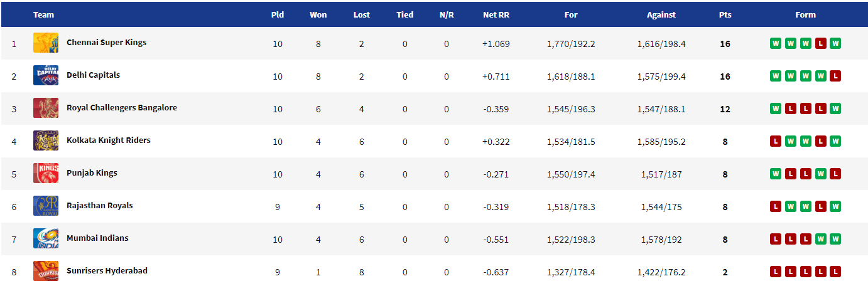Click the Rajasthan Royals team logo

point(46,206)
